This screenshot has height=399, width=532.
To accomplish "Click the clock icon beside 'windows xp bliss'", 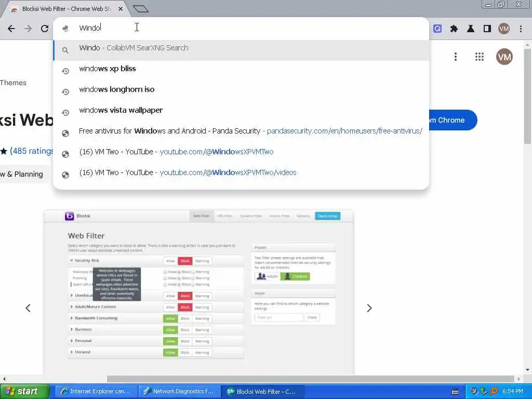I will tap(65, 71).
